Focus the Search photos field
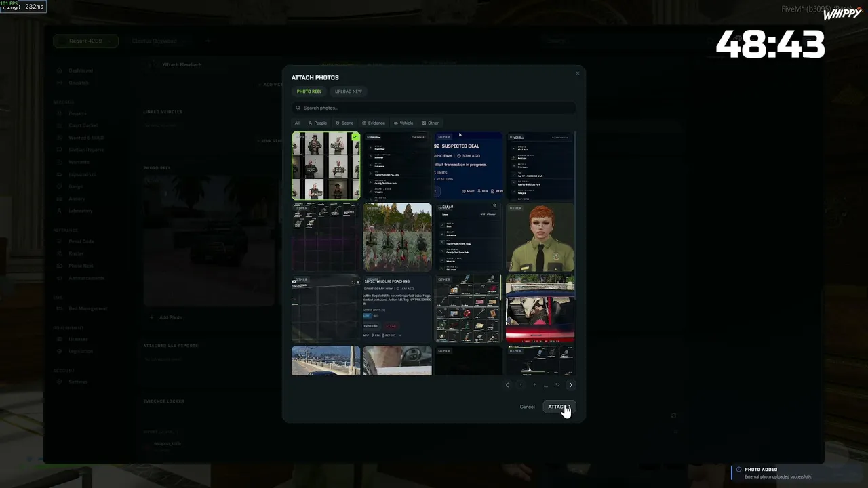This screenshot has width=868, height=488. (x=434, y=108)
